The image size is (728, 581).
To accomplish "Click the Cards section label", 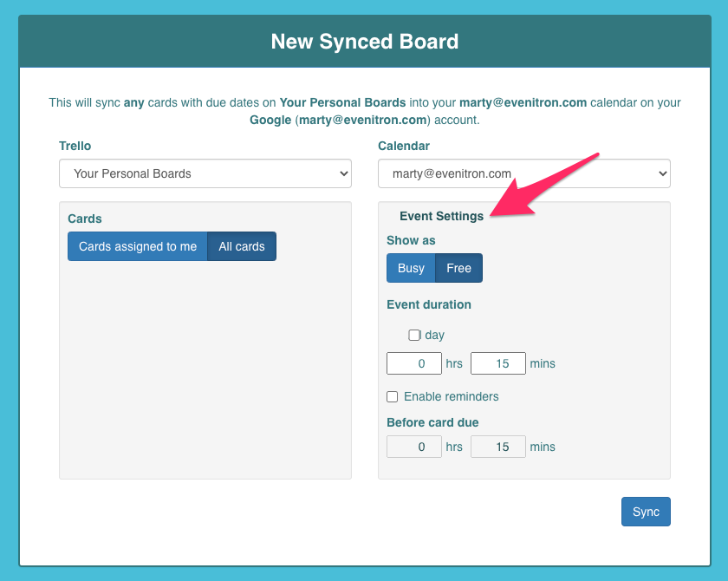I will (x=85, y=219).
